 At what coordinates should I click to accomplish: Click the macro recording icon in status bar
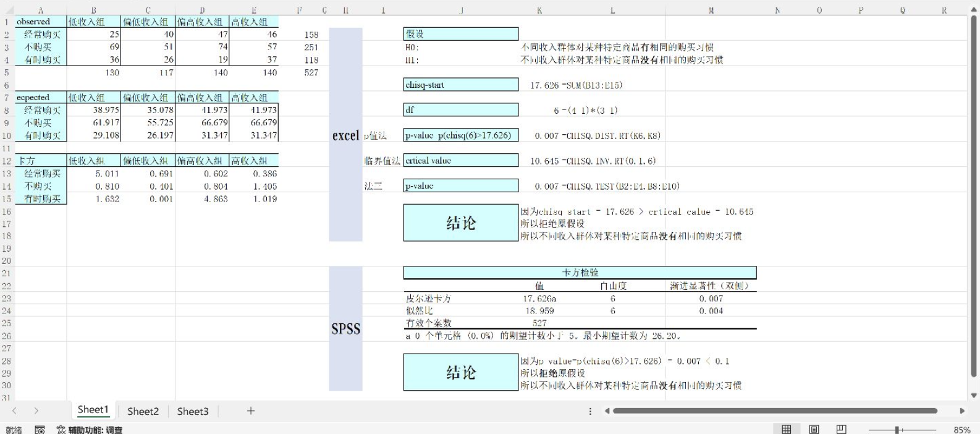click(x=40, y=430)
